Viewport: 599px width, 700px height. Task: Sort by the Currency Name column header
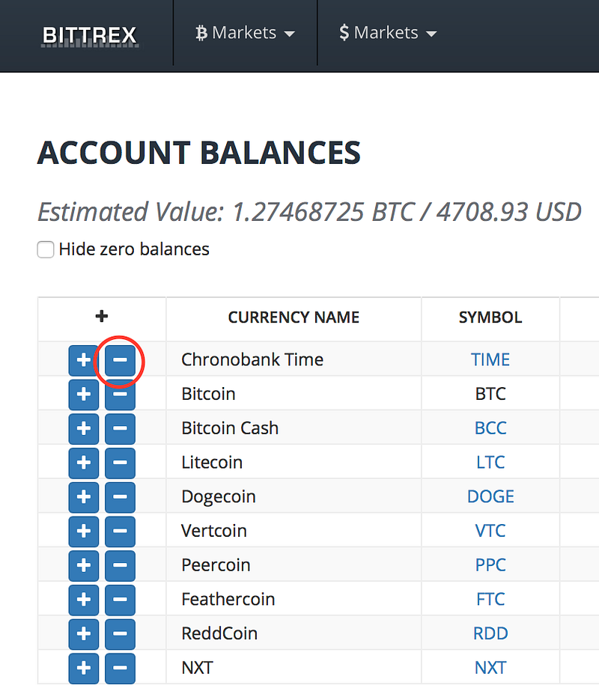[x=294, y=317]
